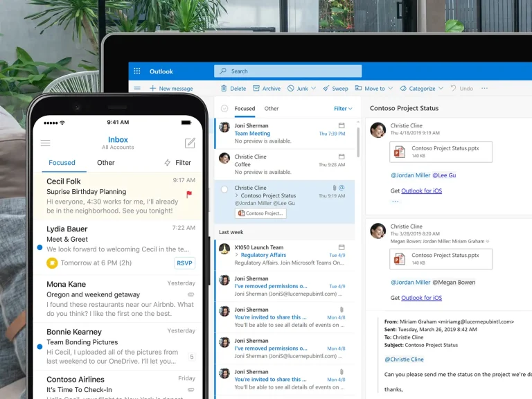Expand the Categorize dropdown arrow
532x399 pixels.
[x=441, y=88]
